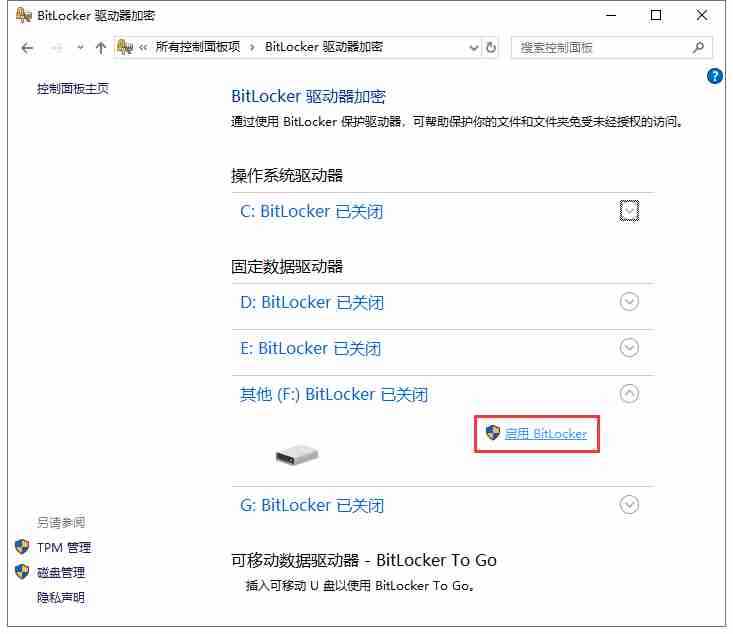Click '其他 (F:) BitLocker 已关闭' entry

[334, 395]
